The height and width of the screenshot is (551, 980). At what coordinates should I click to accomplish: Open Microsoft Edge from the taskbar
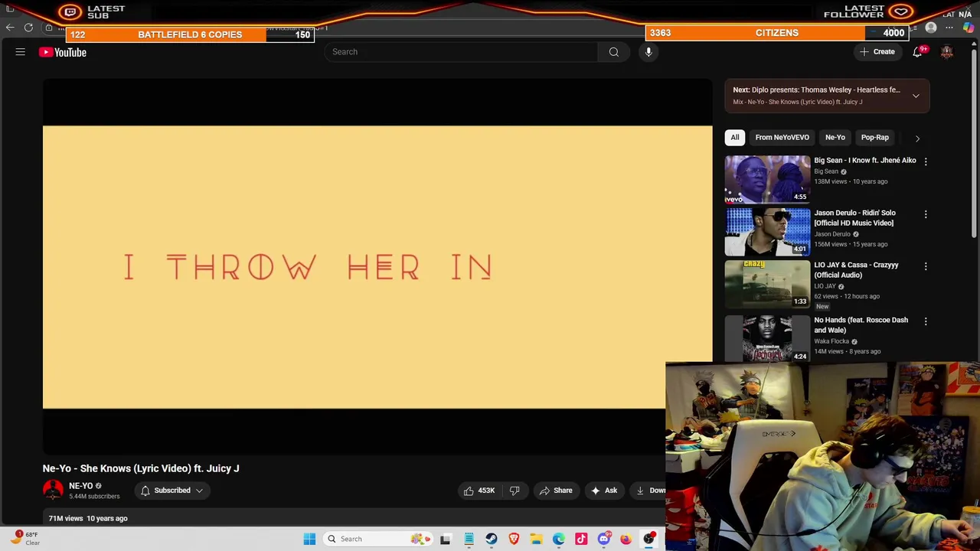[559, 539]
